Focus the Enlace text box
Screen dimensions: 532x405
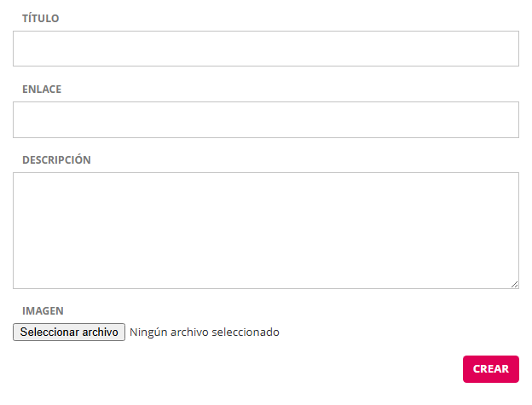click(x=265, y=119)
